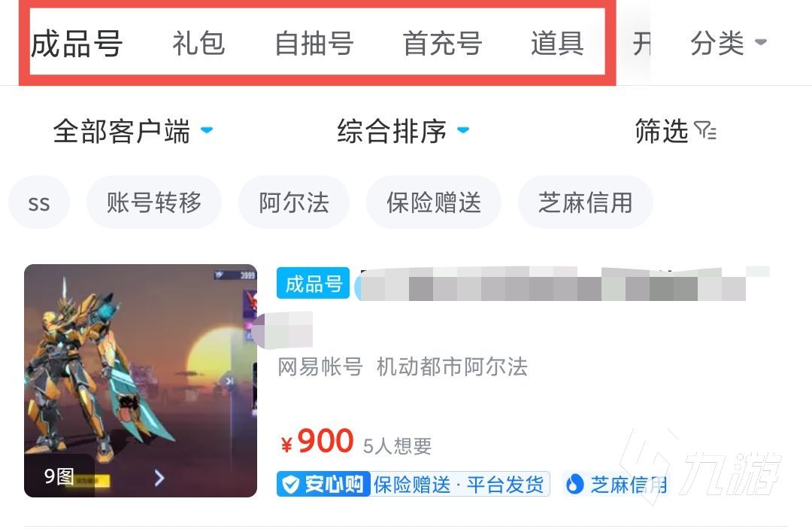Click the 安心购 shield badge
This screenshot has width=812, height=529.
323,485
